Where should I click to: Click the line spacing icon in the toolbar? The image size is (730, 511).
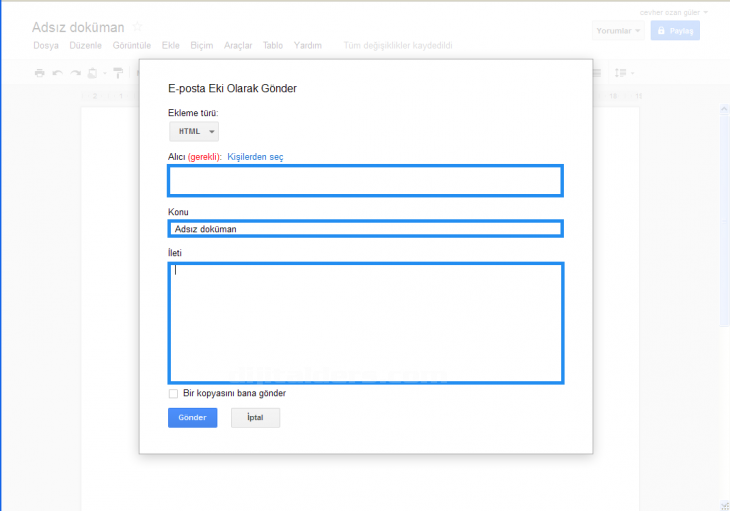621,73
